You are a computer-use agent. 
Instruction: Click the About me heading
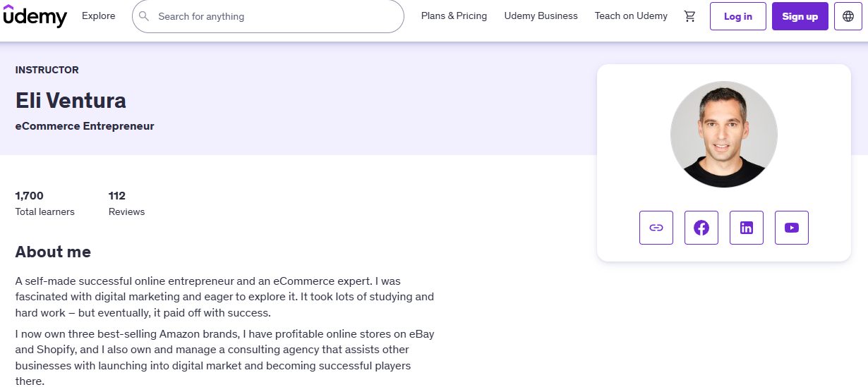[53, 252]
